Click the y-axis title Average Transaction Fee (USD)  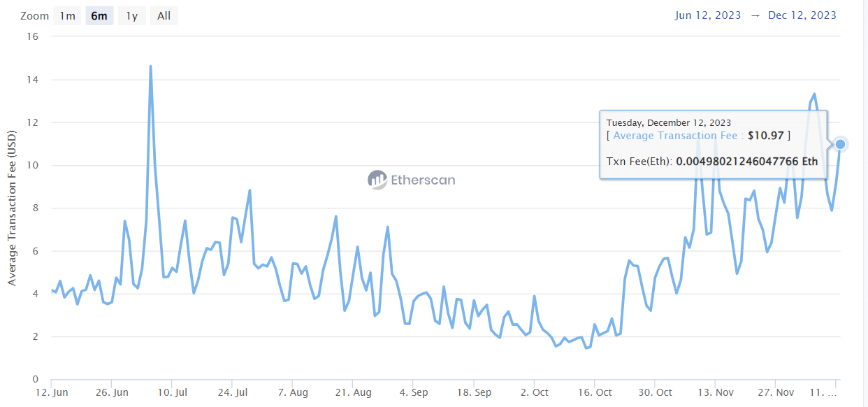tap(12, 208)
